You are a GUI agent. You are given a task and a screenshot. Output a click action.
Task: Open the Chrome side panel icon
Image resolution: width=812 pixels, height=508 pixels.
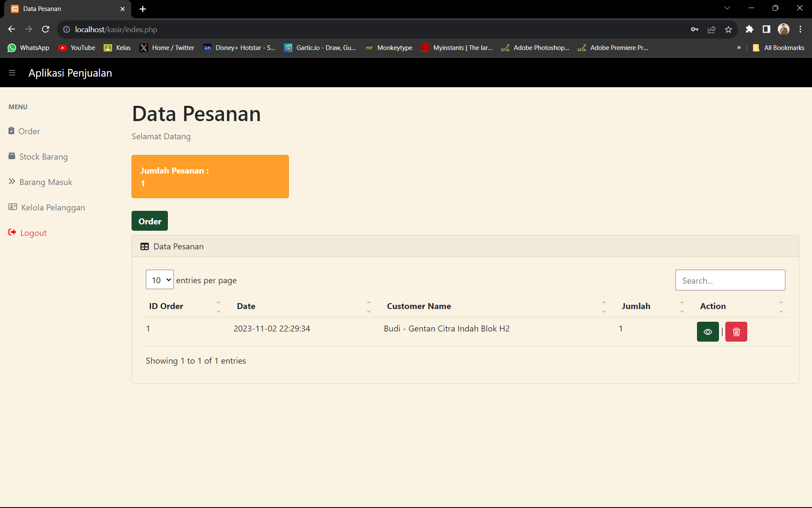coord(766,29)
